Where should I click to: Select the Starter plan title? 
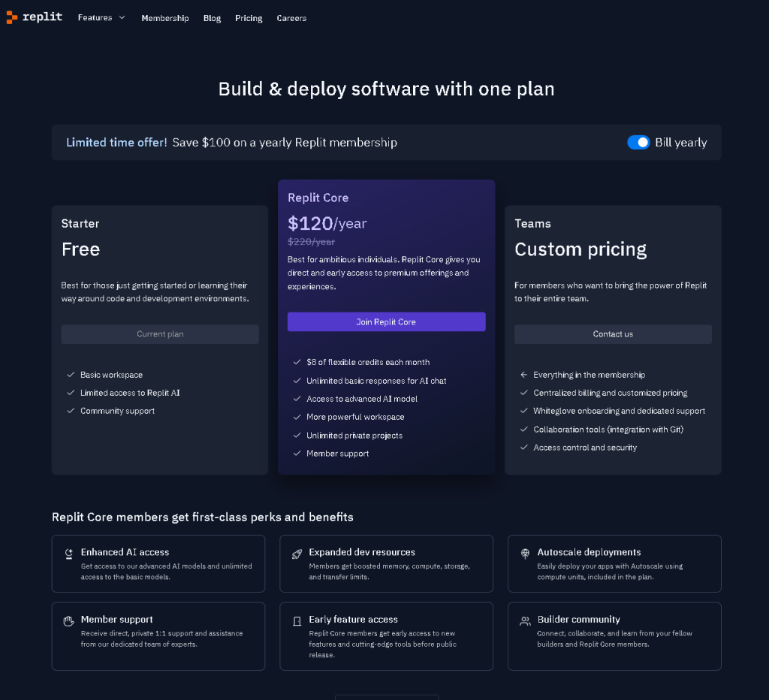click(x=80, y=224)
